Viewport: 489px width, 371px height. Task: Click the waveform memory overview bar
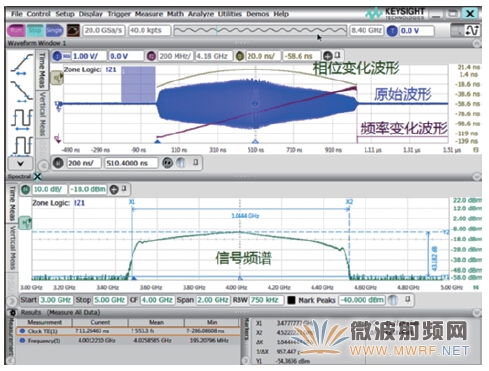pyautogui.click(x=260, y=31)
